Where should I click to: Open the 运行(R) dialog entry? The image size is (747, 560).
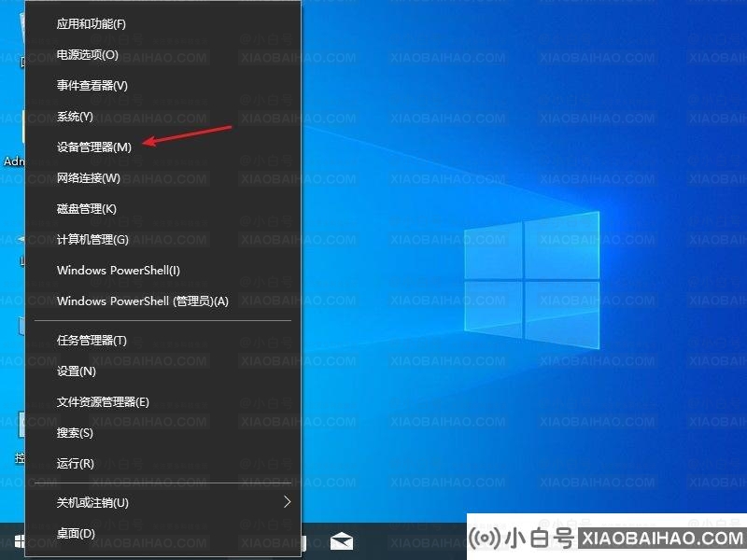162,463
